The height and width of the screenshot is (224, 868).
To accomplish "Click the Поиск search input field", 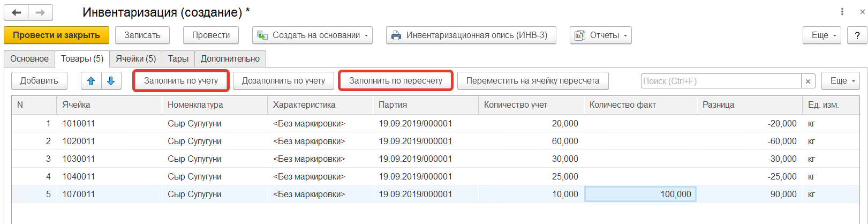I will (721, 81).
